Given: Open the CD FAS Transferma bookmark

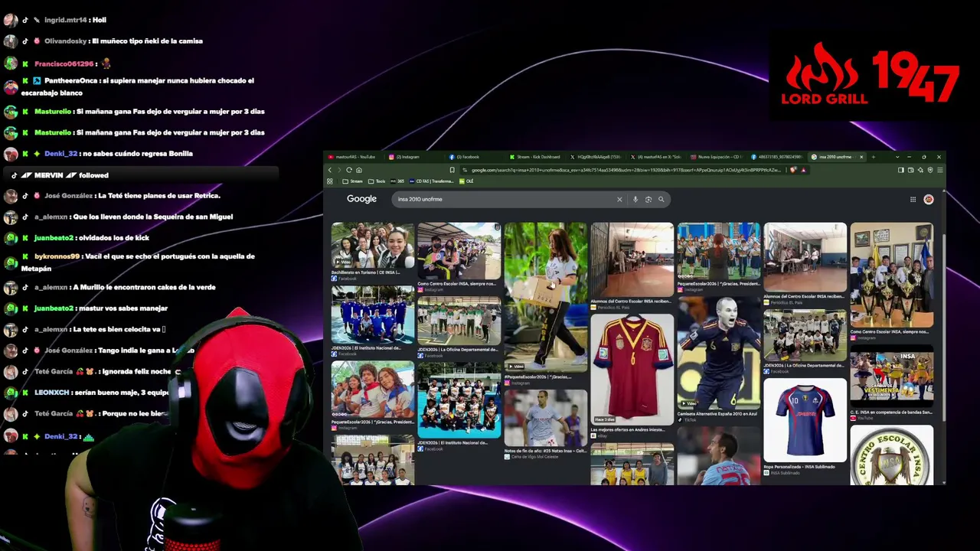Looking at the screenshot, I should point(432,181).
